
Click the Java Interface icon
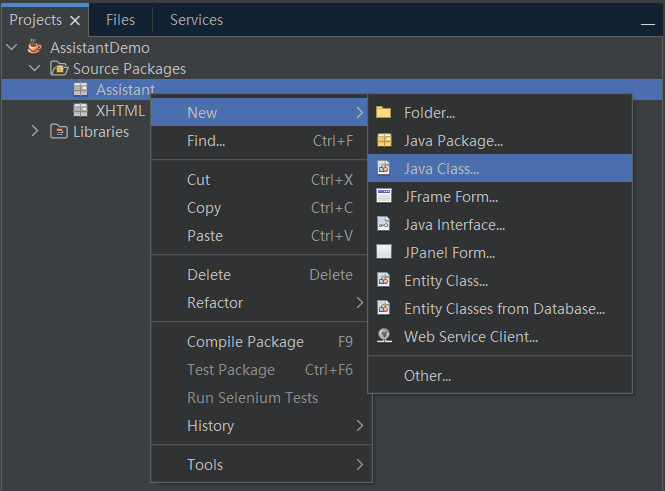coord(384,225)
